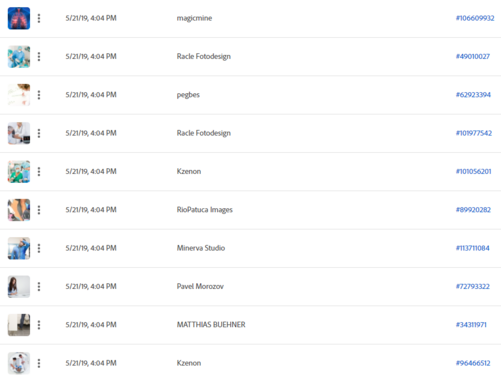
Task: Click the #89920282 link
Action: 473,210
